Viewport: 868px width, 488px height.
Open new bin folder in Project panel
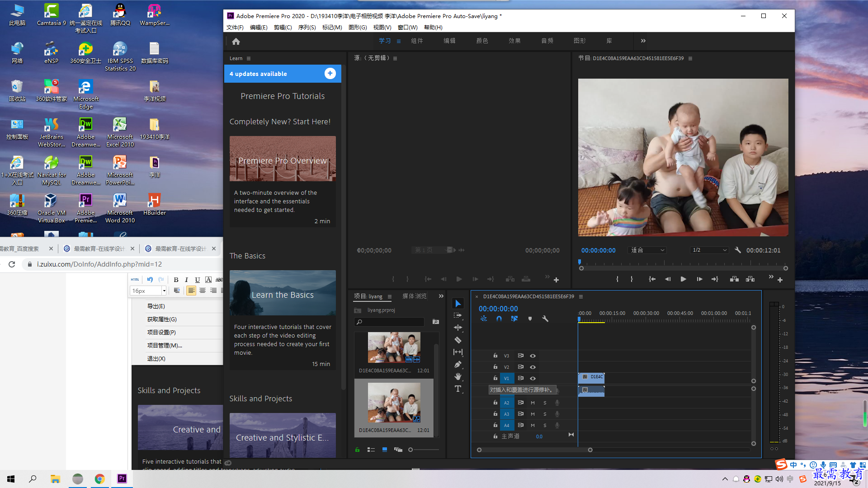pyautogui.click(x=436, y=322)
